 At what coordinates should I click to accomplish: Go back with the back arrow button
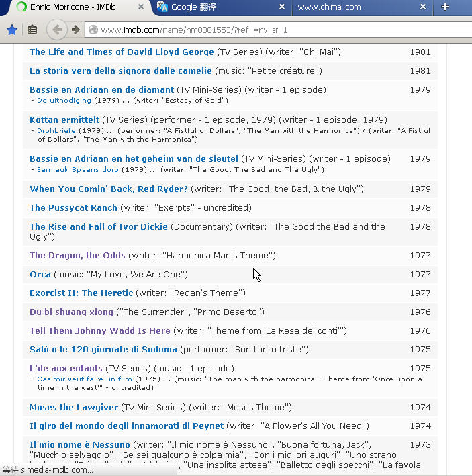(57, 30)
